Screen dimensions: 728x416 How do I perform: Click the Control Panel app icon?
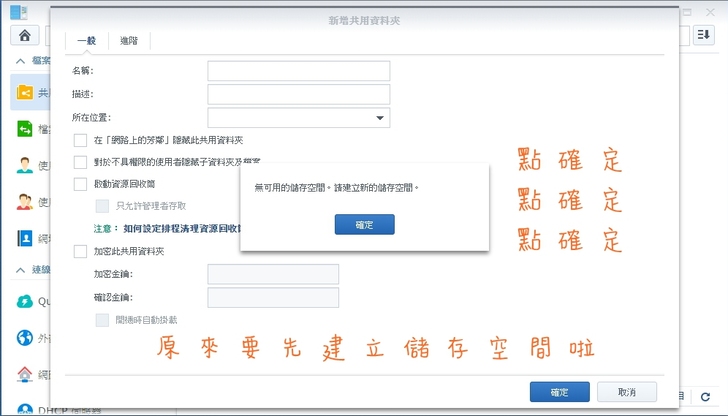pos(19,12)
